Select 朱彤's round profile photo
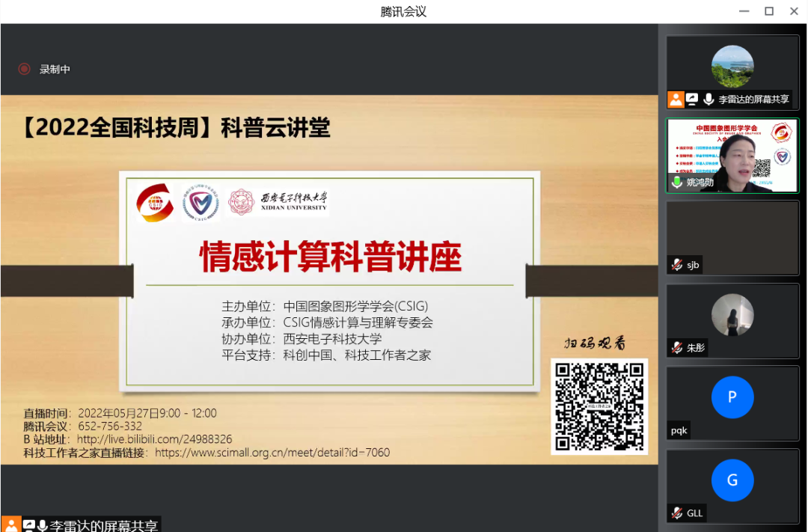 coord(732,314)
